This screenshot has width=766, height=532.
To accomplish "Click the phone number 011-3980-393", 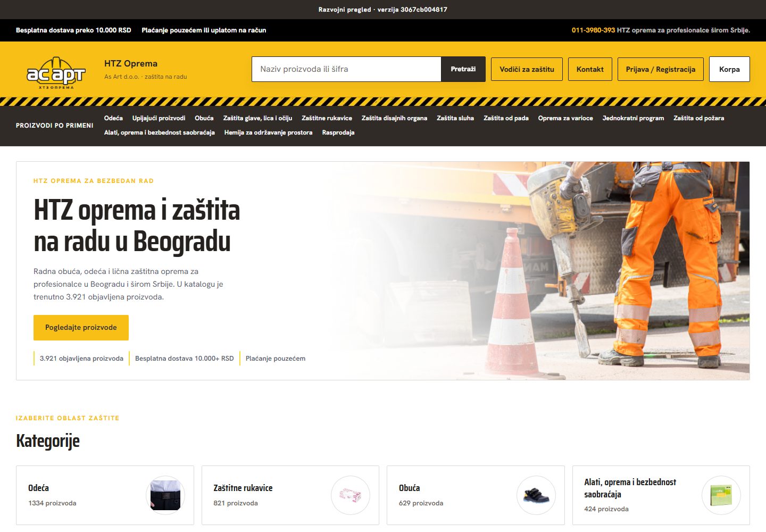I will pyautogui.click(x=593, y=30).
